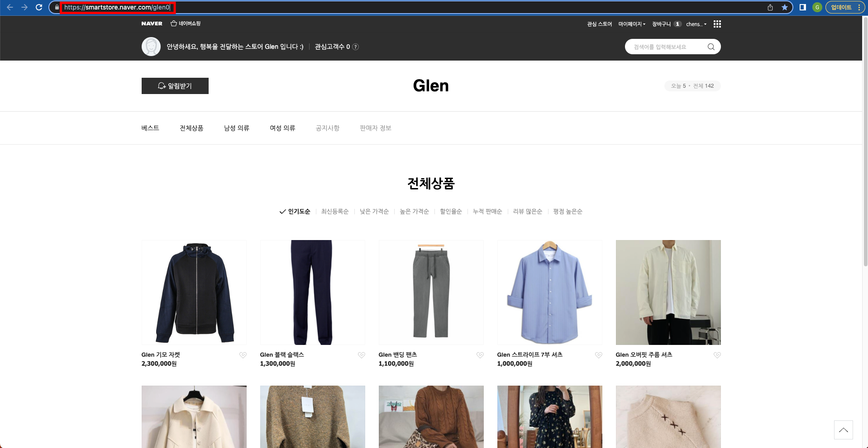868x448 pixels.
Task: Switch to the 여성 의류 tab
Action: 281,128
